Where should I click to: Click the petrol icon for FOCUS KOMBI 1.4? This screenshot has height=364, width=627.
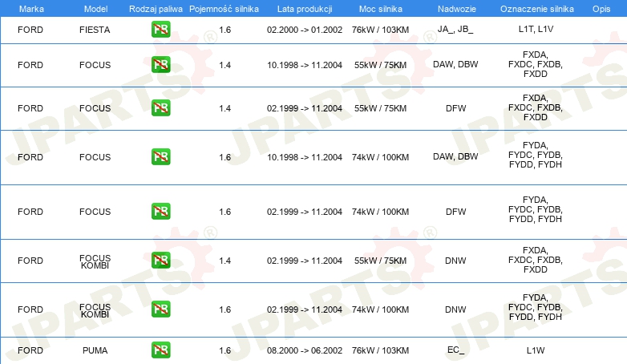(160, 261)
